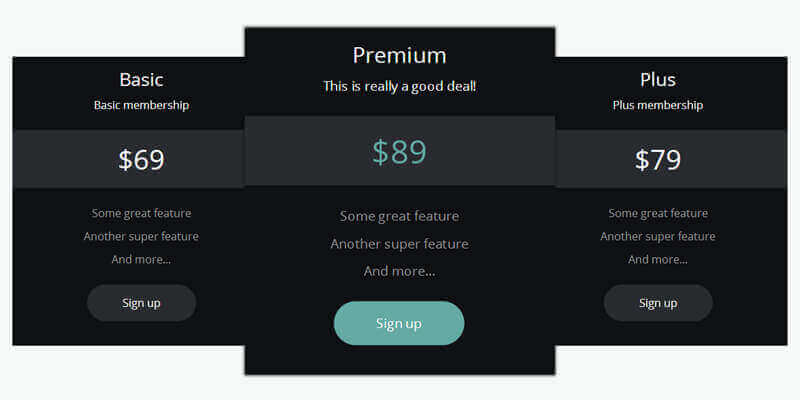
Task: Click 'And more...' in Premium card
Action: (399, 271)
